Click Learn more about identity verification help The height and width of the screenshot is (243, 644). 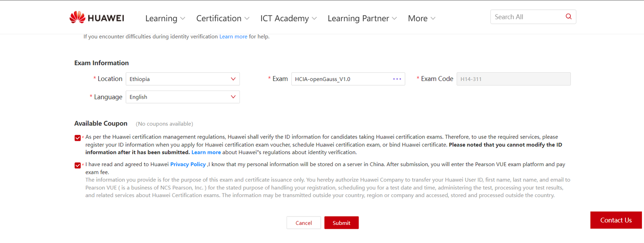[x=233, y=37]
